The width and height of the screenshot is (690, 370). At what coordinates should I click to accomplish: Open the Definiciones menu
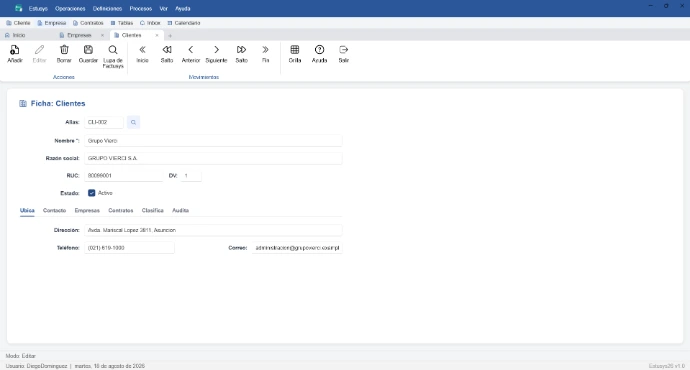[x=107, y=8]
